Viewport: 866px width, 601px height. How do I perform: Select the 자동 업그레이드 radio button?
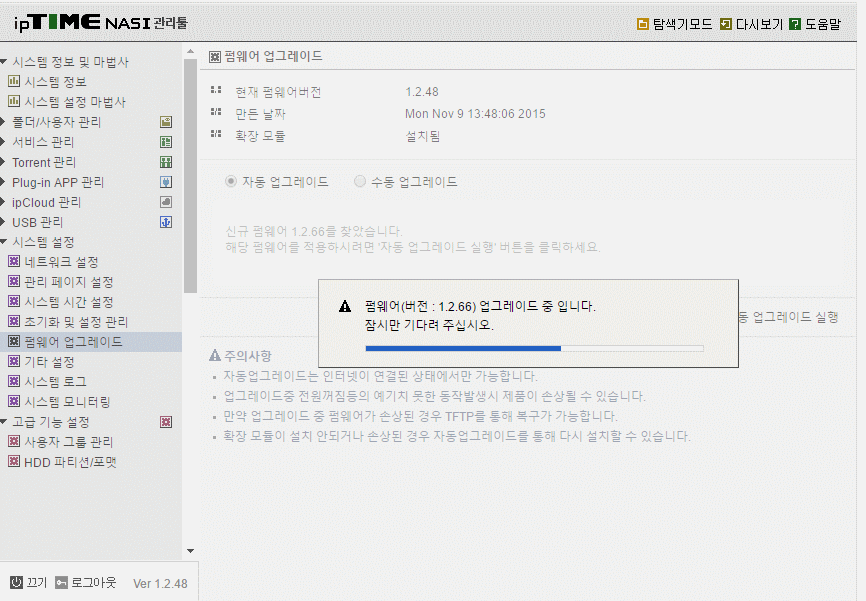[231, 181]
